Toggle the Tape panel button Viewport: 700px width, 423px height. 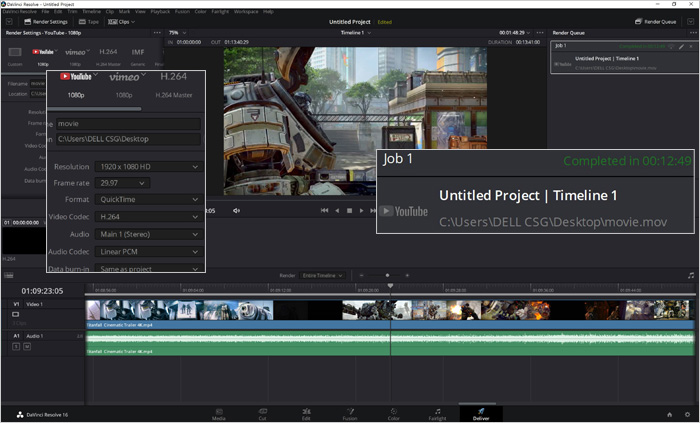[x=88, y=21]
